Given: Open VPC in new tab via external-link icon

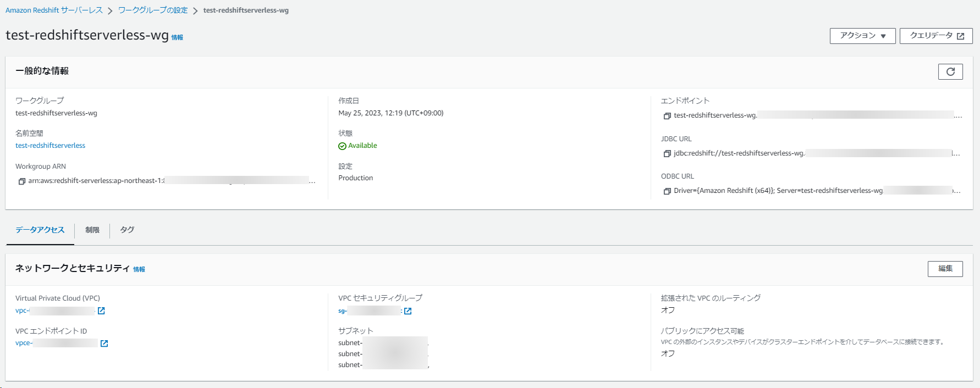Looking at the screenshot, I should click(x=101, y=311).
